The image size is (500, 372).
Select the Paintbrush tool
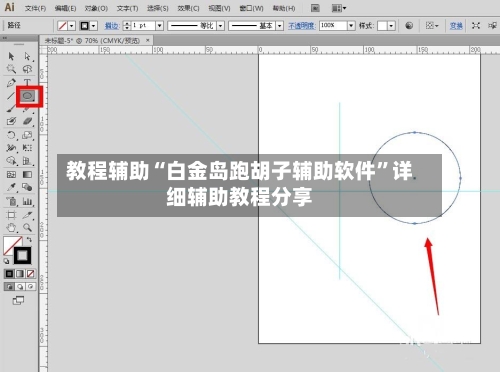pos(11,108)
